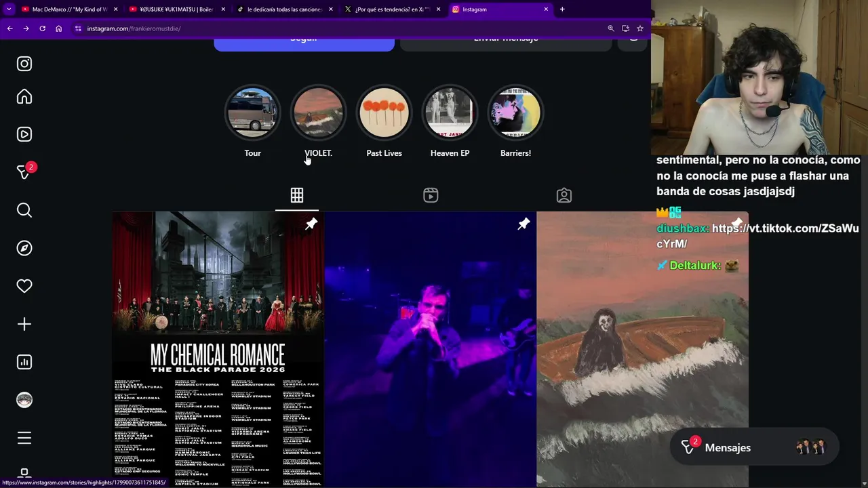This screenshot has height=488, width=868.
Task: Open the Heaven EP story highlight
Action: click(450, 113)
